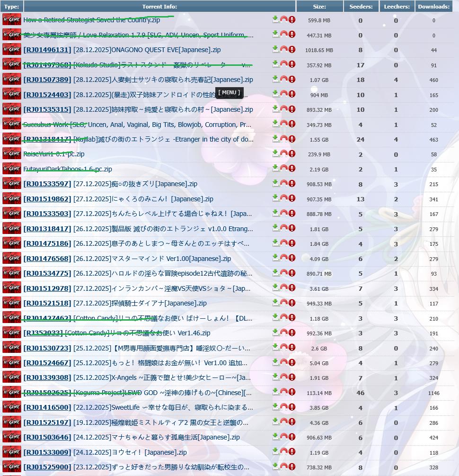Viewport: 459px width, 476px height.
Task: Open magnet link for FutayuriDarkTaboos-1.6-pc.zip
Action: coord(284,169)
